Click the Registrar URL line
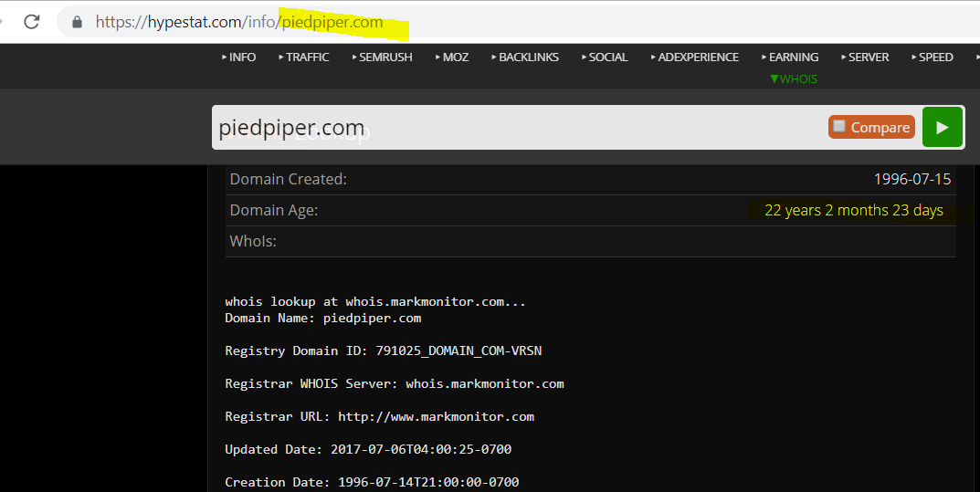Image resolution: width=980 pixels, height=492 pixels. tap(379, 416)
